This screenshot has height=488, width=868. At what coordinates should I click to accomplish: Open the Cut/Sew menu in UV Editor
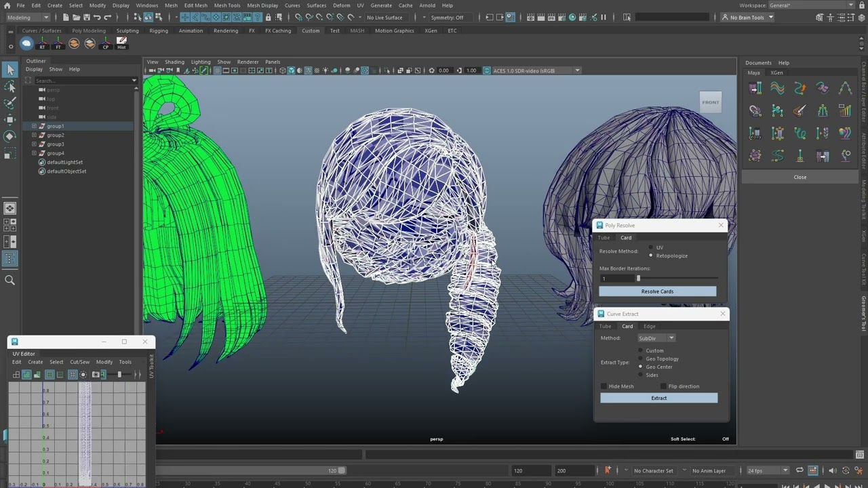click(79, 362)
